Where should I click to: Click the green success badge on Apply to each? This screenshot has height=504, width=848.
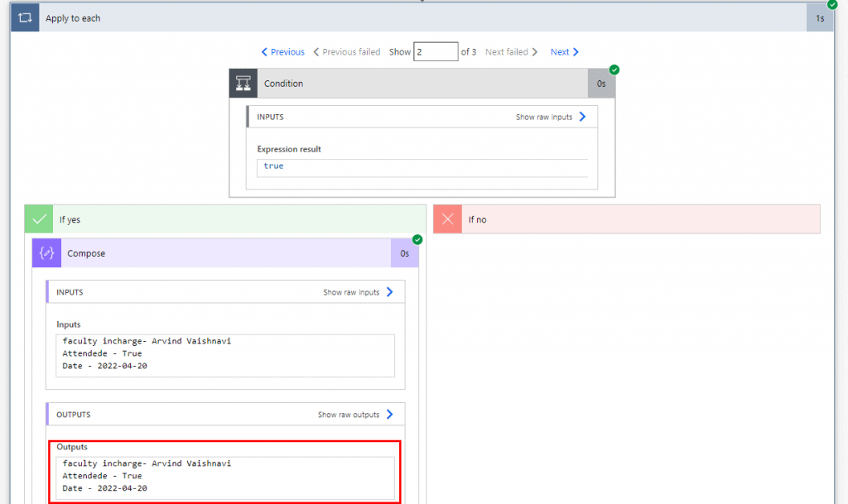tap(833, 4)
